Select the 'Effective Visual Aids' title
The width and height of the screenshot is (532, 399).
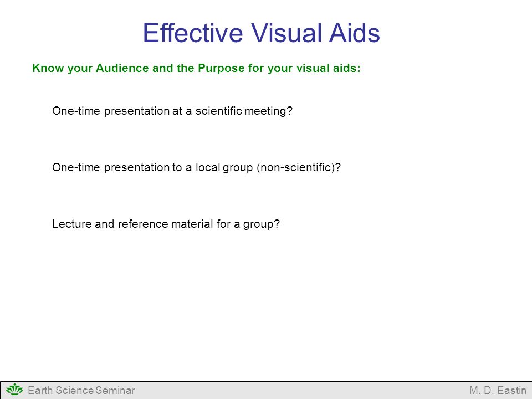pyautogui.click(x=261, y=33)
